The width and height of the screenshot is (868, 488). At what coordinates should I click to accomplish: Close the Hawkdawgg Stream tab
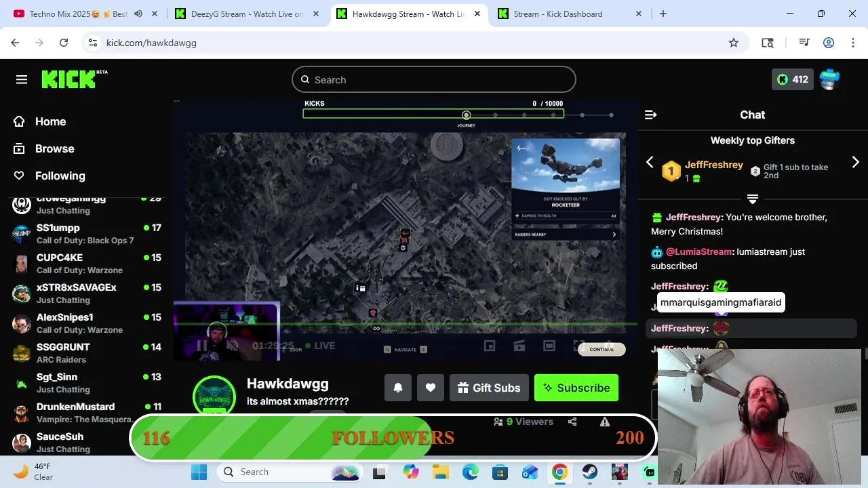coord(477,14)
